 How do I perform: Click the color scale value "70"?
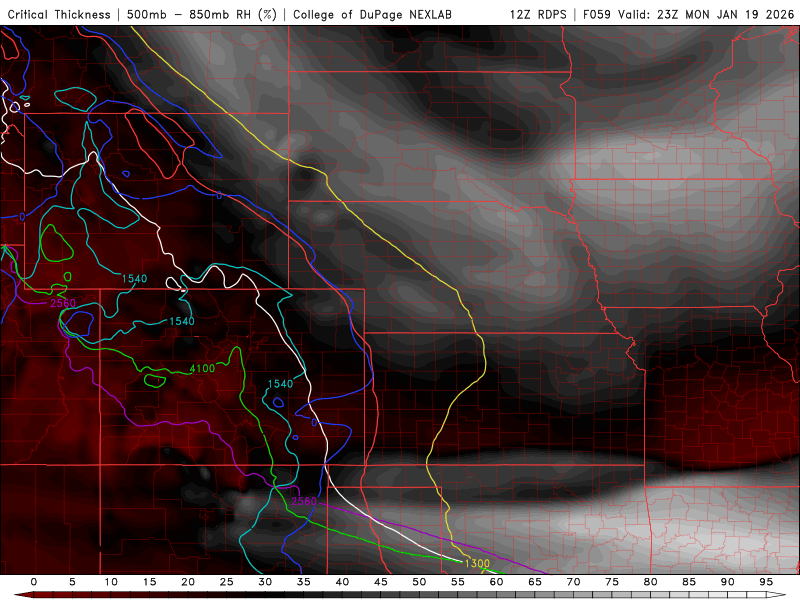(573, 582)
